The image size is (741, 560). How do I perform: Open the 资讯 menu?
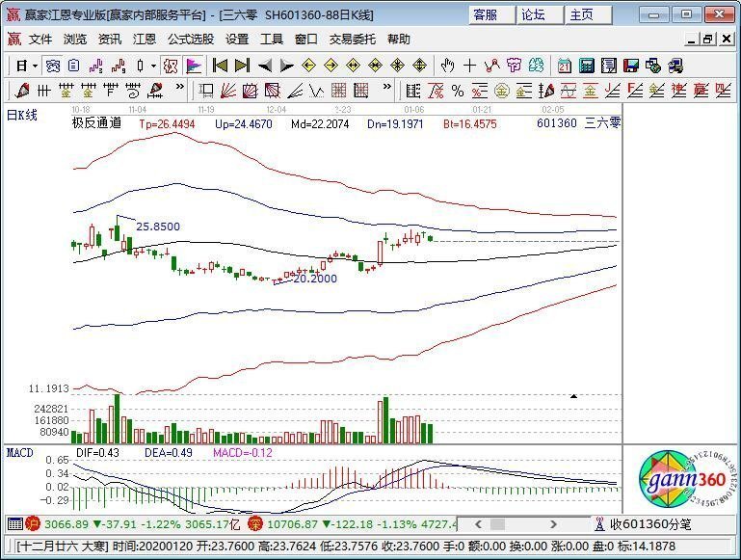(x=110, y=40)
